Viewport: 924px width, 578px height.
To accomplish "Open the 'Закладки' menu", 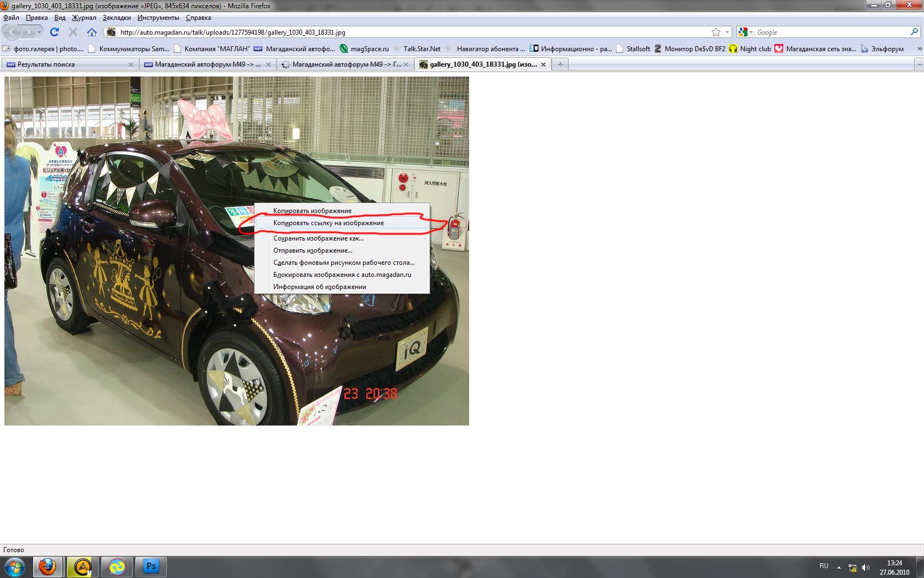I will click(x=117, y=18).
